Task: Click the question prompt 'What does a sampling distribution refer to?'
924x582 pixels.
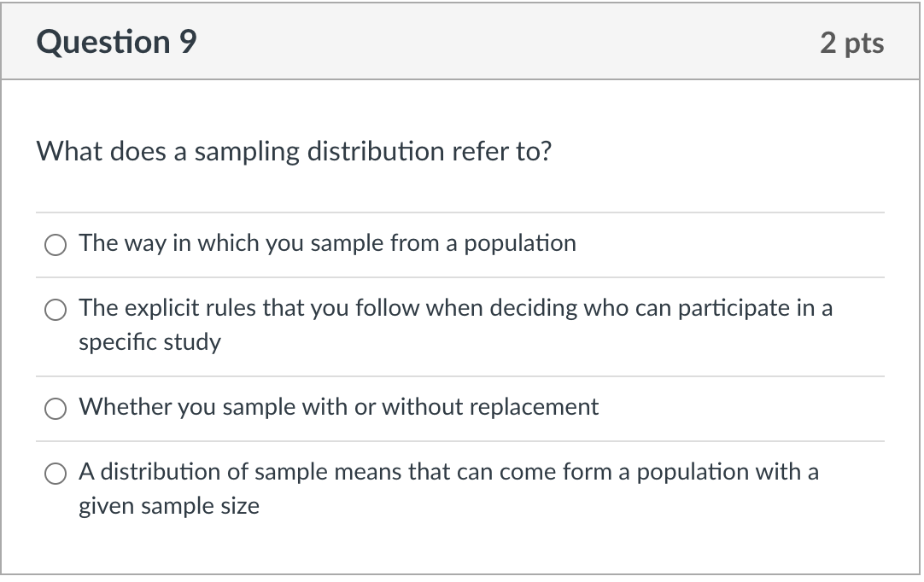Action: pyautogui.click(x=295, y=152)
